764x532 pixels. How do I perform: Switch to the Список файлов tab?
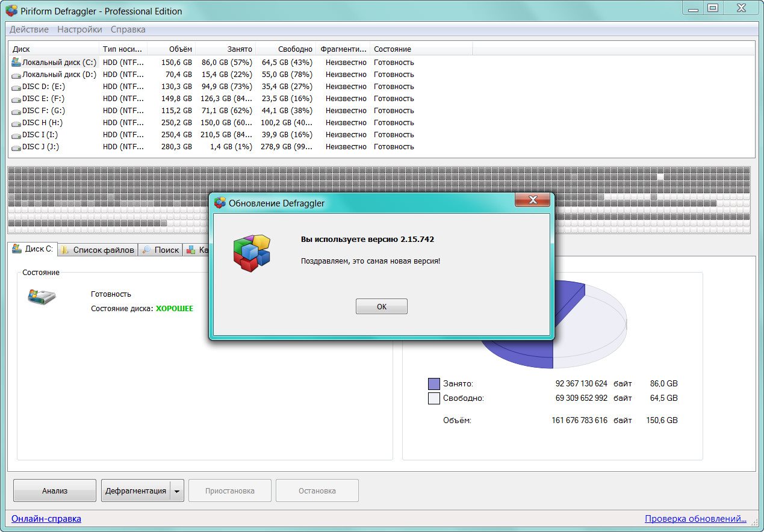pos(97,250)
